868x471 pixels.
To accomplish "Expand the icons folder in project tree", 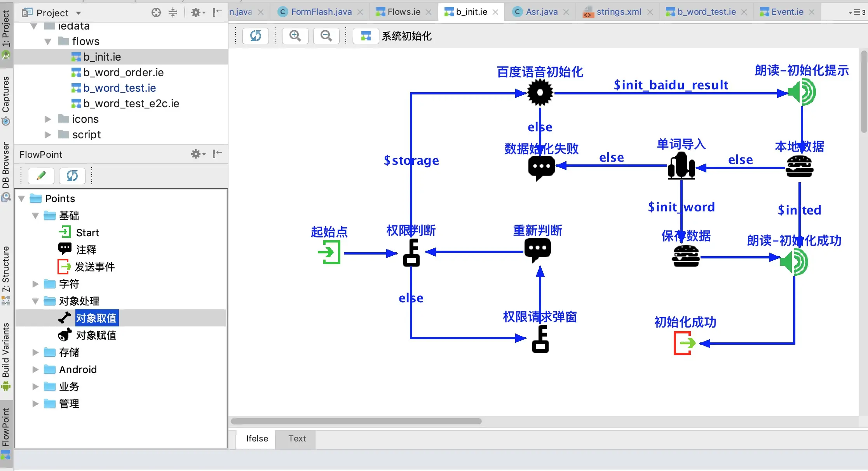I will [x=48, y=119].
